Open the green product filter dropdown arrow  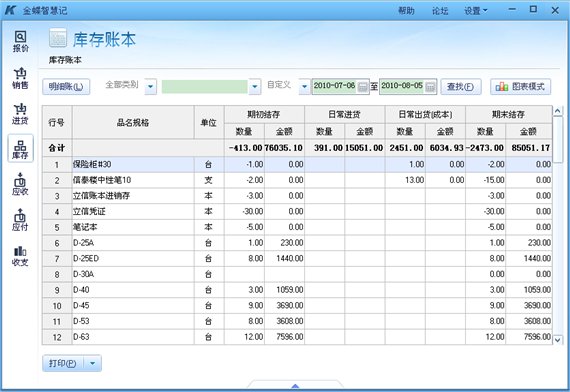(x=255, y=87)
